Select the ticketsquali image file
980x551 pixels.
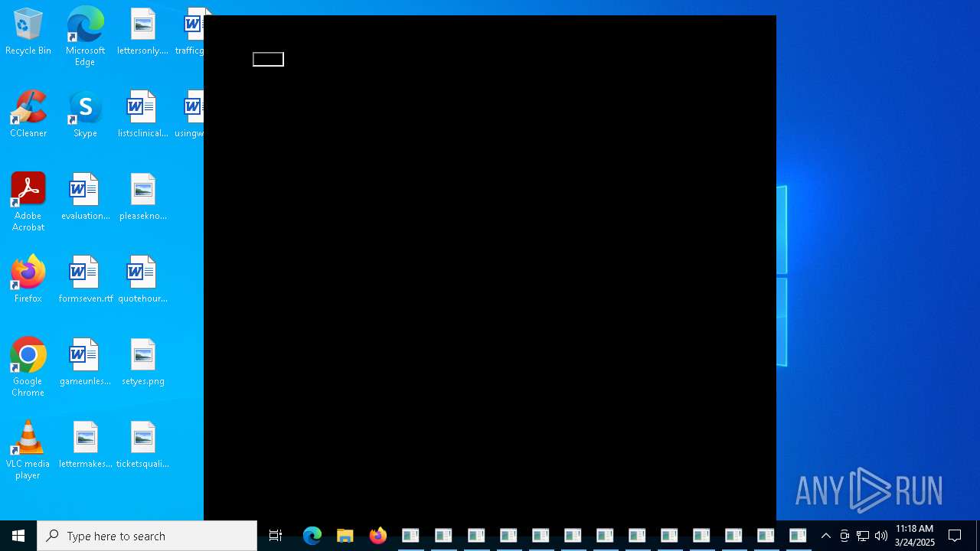pyautogui.click(x=142, y=445)
